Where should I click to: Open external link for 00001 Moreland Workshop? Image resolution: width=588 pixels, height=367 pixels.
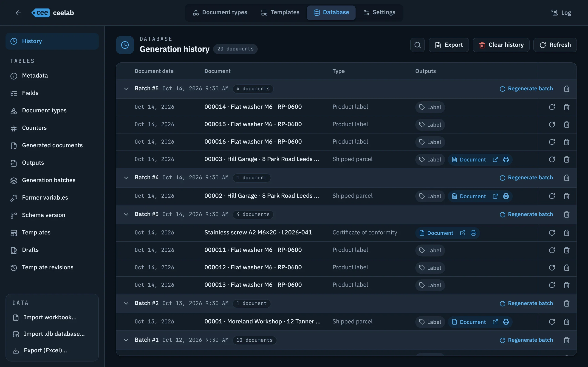point(495,322)
